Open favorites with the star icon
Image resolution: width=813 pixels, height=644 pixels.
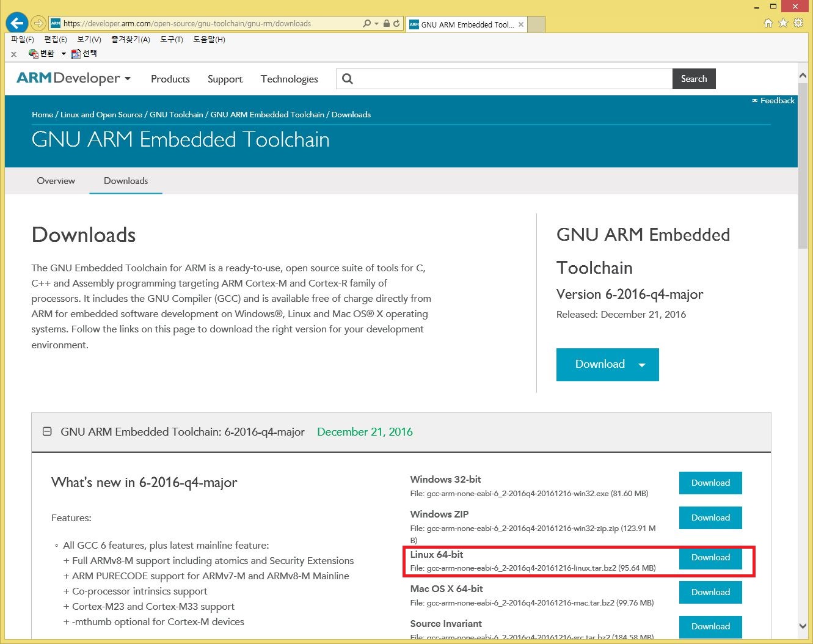pyautogui.click(x=783, y=23)
